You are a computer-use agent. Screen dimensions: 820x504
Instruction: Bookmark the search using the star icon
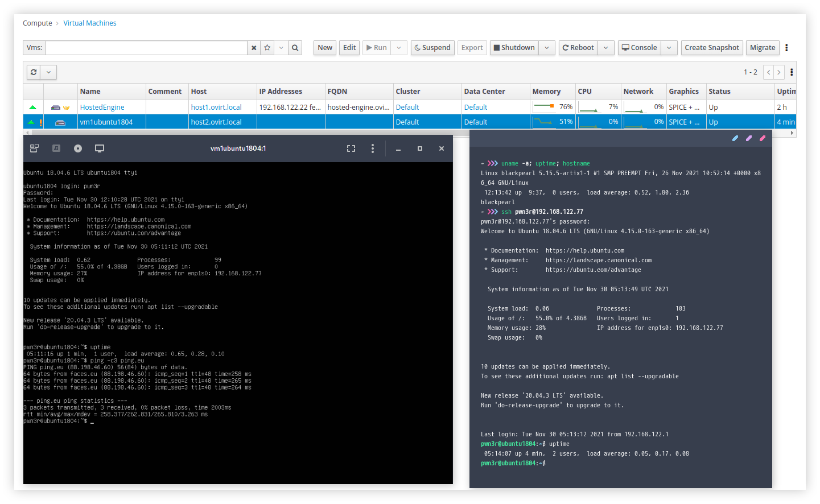[x=267, y=48]
